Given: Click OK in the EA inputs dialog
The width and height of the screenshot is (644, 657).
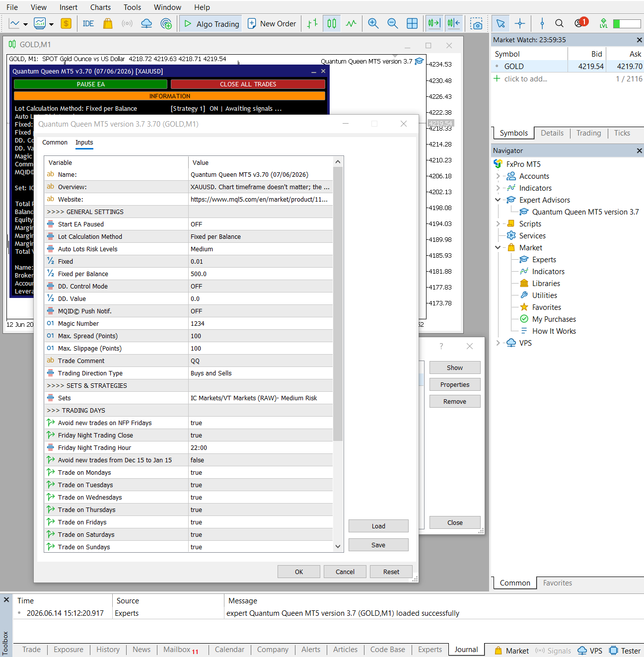Looking at the screenshot, I should (x=299, y=572).
